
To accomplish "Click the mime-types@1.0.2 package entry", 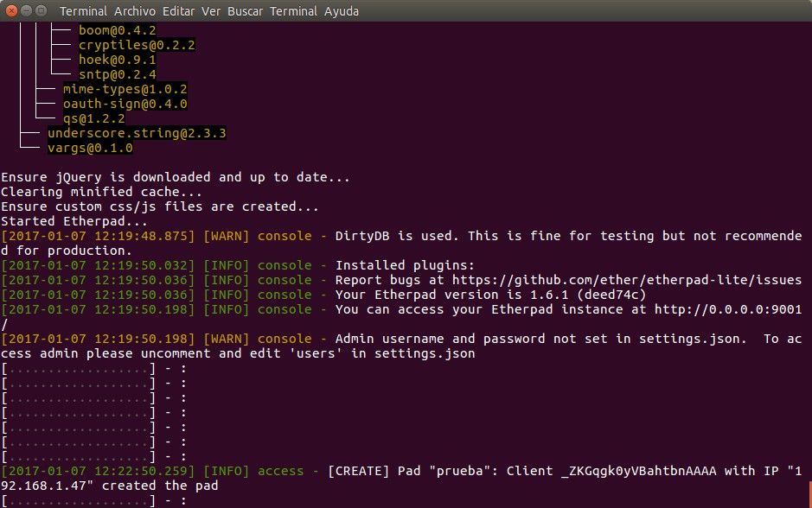I will [x=125, y=89].
